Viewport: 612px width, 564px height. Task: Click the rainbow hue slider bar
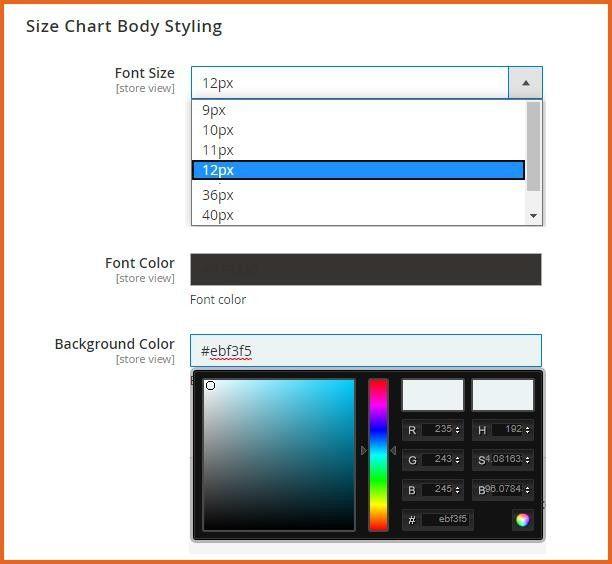coord(378,454)
